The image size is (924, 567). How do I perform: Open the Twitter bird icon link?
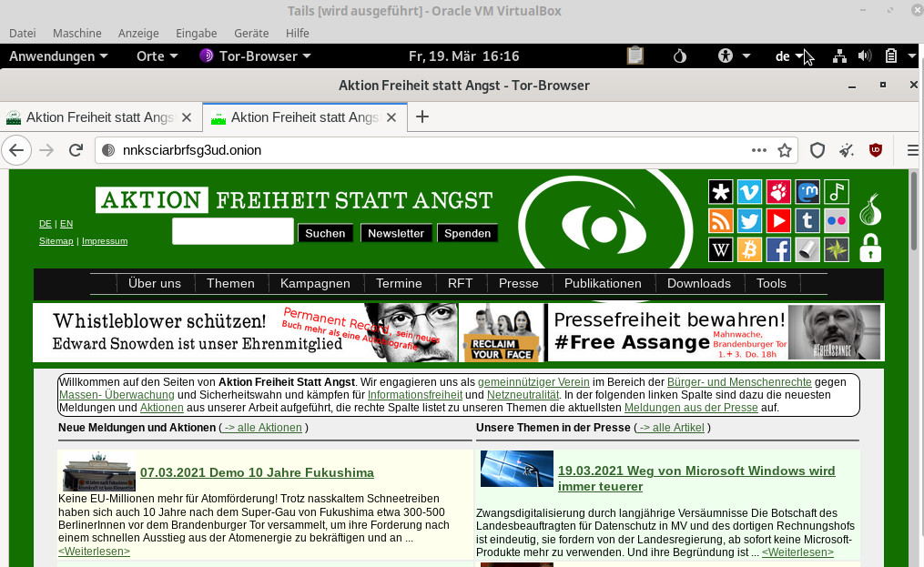click(749, 221)
